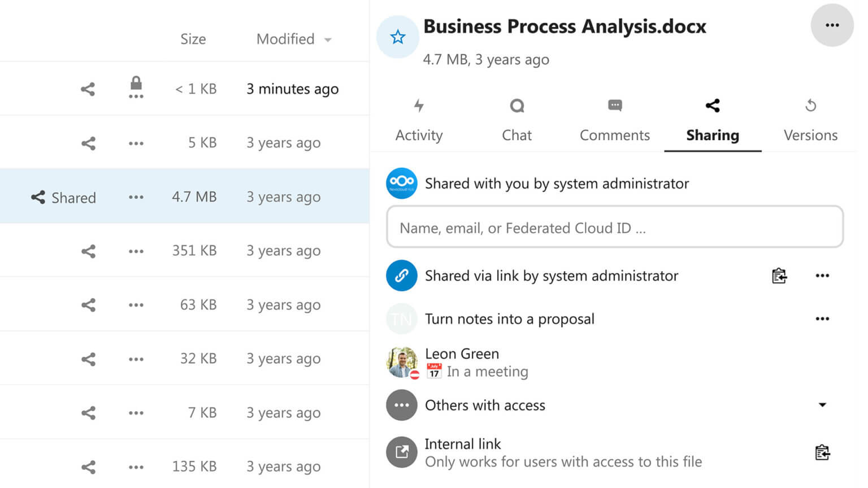Screen dimensions: 868x488
Task: Expand Others with access
Action: [x=823, y=405]
